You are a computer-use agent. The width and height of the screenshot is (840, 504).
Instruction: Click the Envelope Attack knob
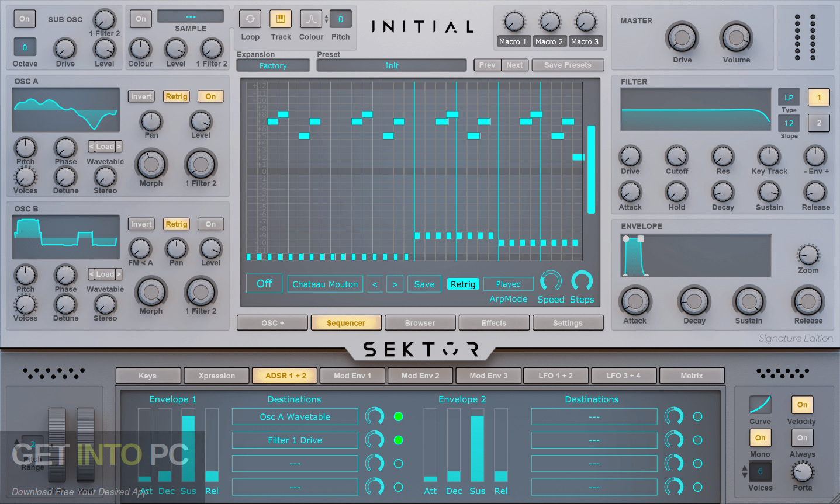635,301
